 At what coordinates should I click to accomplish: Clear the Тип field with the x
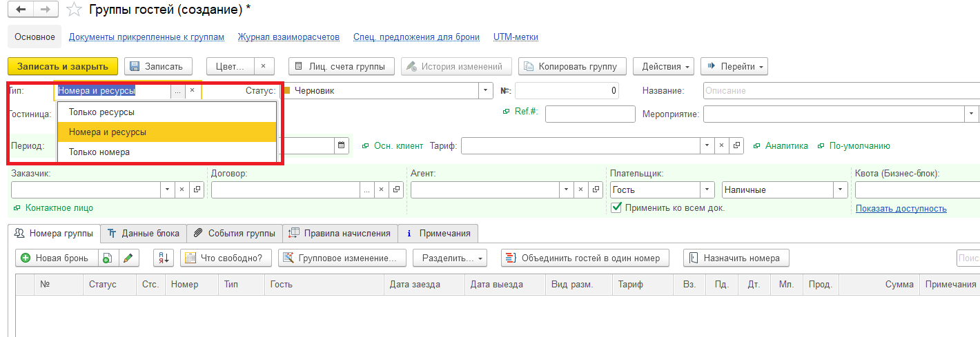coord(193,90)
